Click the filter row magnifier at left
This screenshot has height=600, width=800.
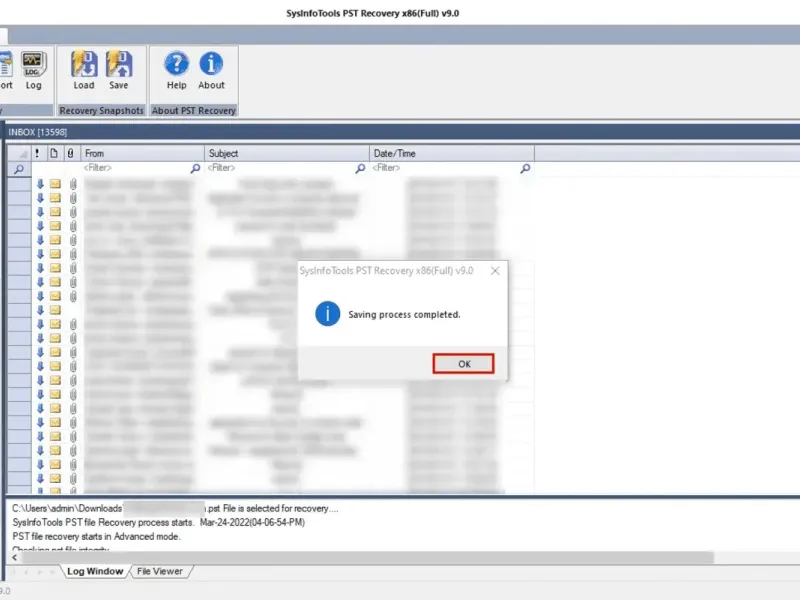pyautogui.click(x=19, y=169)
